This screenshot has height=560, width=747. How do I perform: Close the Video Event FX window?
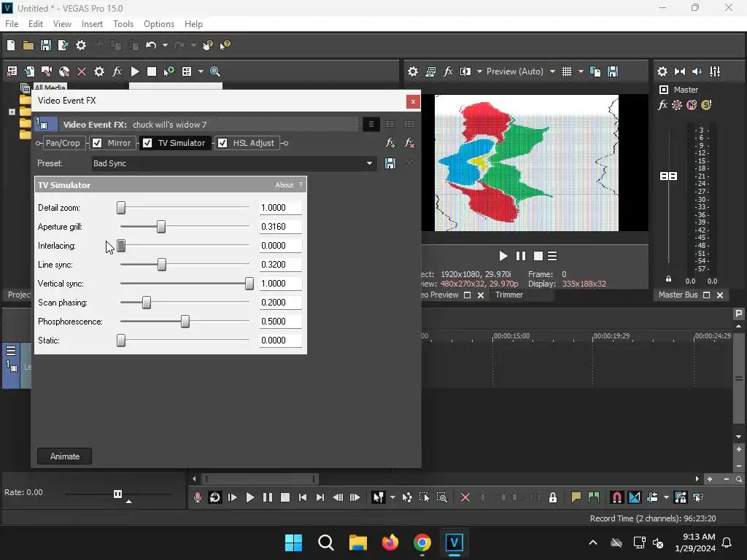(413, 101)
